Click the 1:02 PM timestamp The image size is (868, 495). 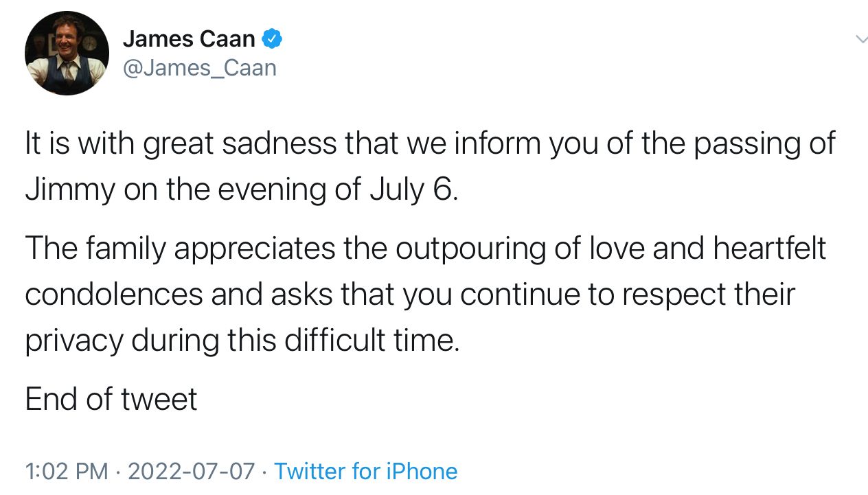67,471
